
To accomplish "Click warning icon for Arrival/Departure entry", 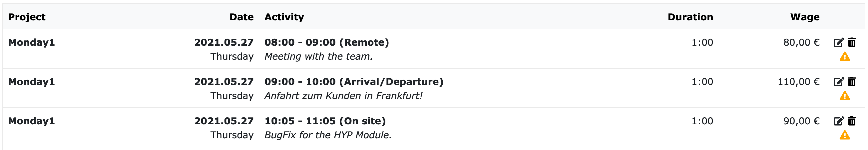I will point(845,96).
